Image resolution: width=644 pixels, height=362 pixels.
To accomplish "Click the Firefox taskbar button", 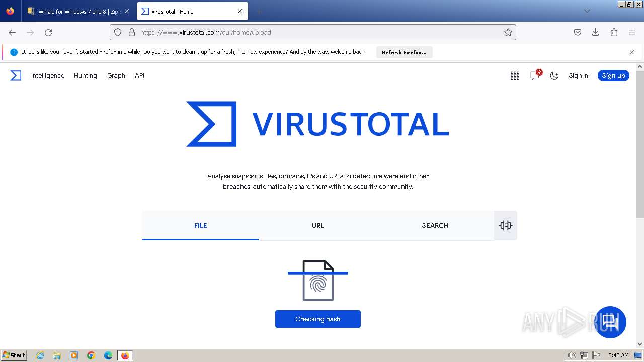I will point(125,355).
